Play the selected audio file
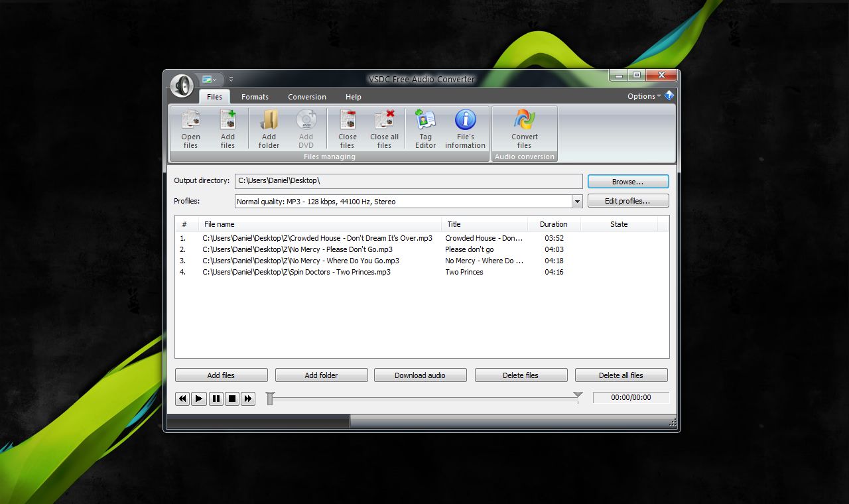Screen dimensions: 849x504 (199, 399)
